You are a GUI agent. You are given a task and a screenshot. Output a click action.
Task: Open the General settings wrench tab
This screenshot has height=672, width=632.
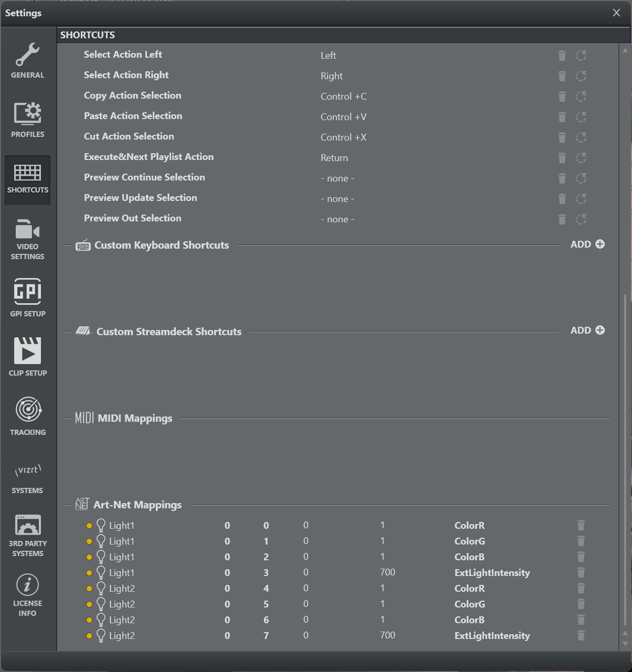coord(28,61)
